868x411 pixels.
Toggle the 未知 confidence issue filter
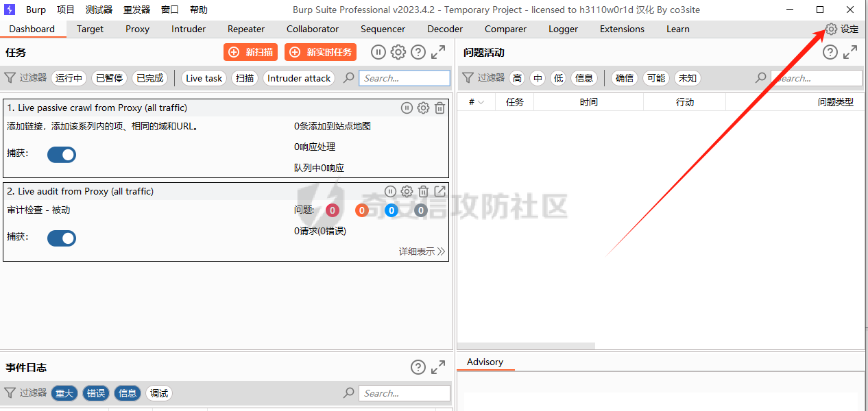(688, 78)
